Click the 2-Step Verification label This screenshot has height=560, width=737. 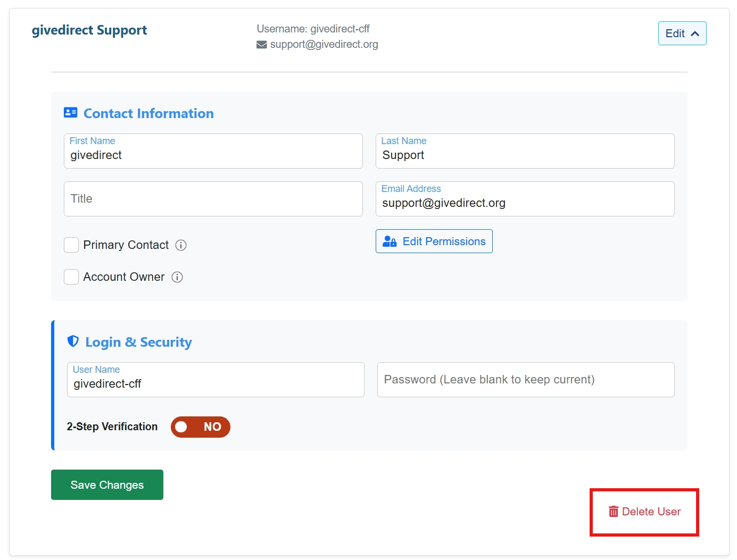point(112,427)
